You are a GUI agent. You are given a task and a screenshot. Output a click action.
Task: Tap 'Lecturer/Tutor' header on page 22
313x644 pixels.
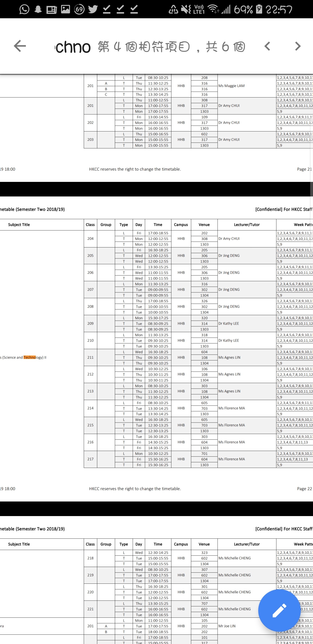pyautogui.click(x=247, y=225)
